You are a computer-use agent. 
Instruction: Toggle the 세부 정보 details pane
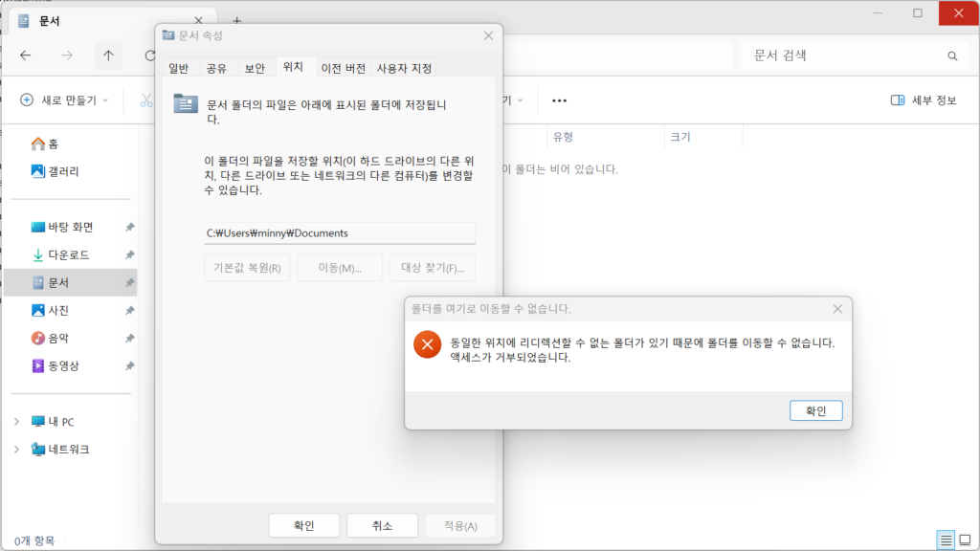(x=924, y=99)
